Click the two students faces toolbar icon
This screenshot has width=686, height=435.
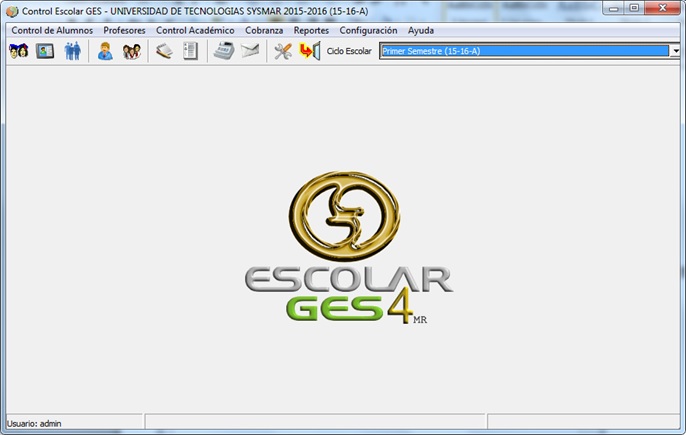(18, 51)
